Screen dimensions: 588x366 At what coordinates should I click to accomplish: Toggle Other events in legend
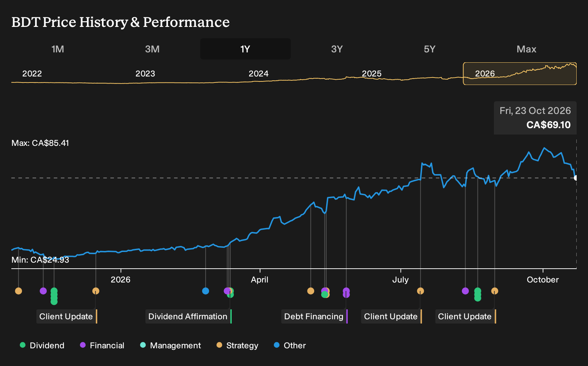point(290,345)
